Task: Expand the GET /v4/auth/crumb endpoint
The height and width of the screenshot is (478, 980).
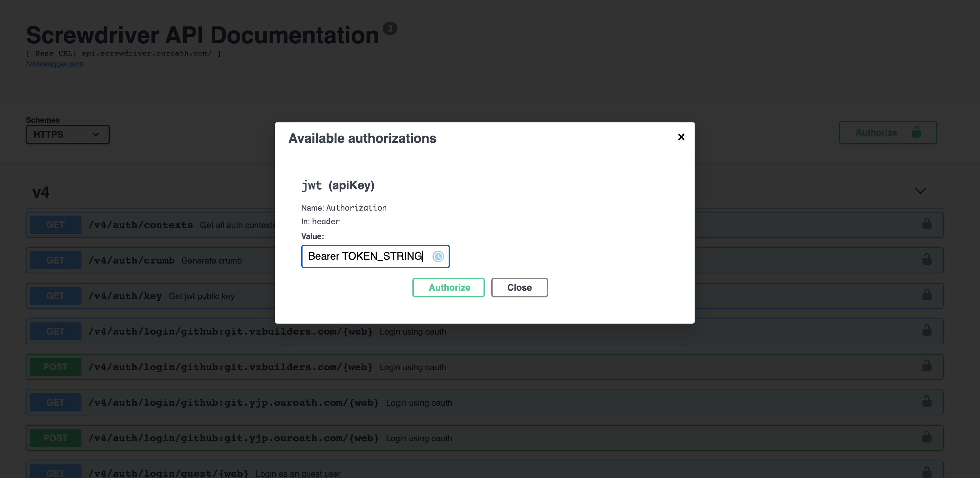Action: [x=484, y=261]
